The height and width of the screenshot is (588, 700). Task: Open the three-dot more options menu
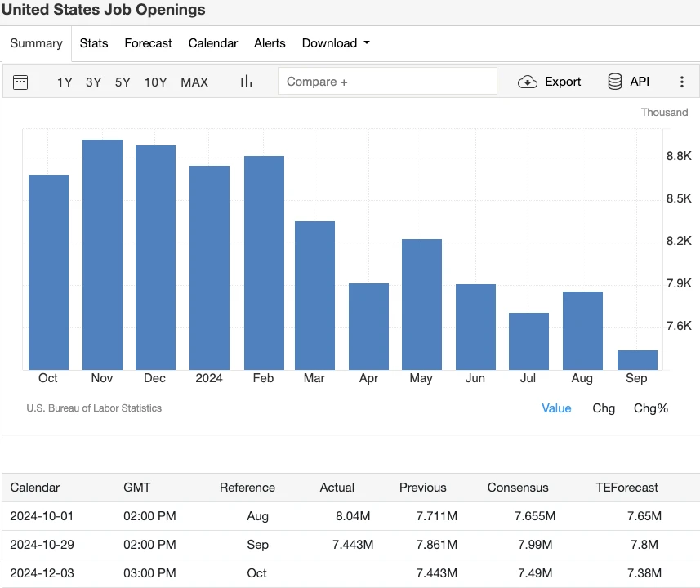682,82
